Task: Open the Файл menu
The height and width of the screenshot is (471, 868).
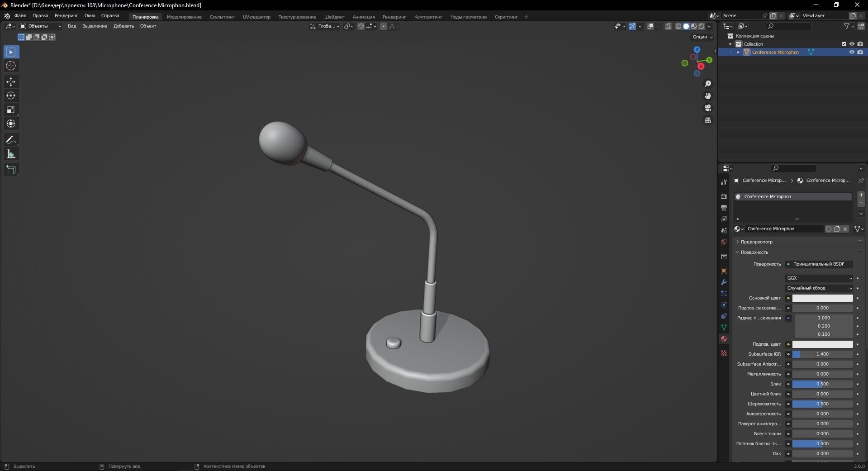Action: coord(20,16)
